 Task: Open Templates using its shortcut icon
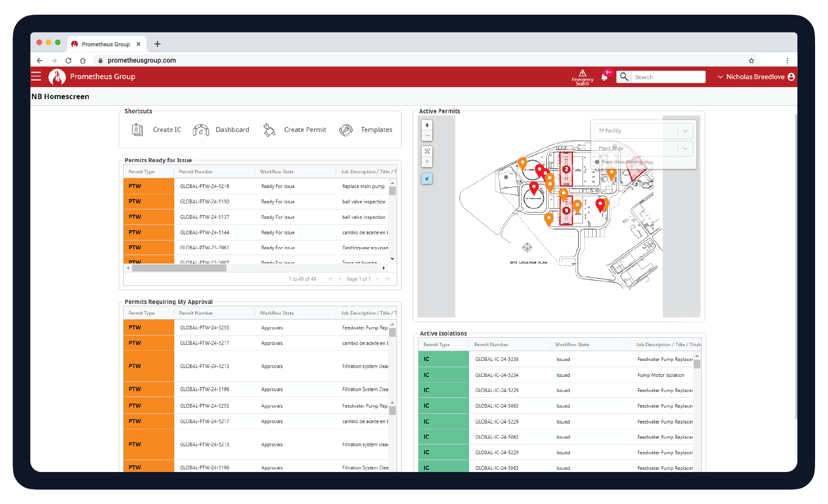pyautogui.click(x=346, y=129)
